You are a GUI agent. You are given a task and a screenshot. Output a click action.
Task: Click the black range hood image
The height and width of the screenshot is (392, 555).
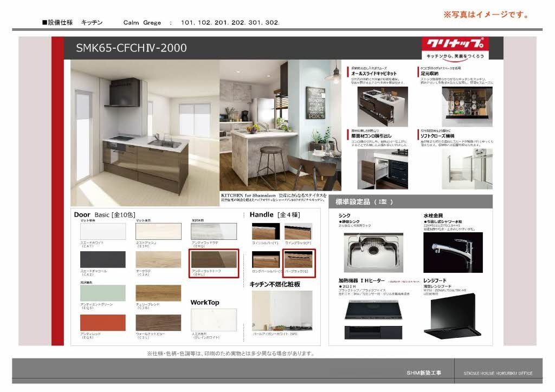(453, 315)
